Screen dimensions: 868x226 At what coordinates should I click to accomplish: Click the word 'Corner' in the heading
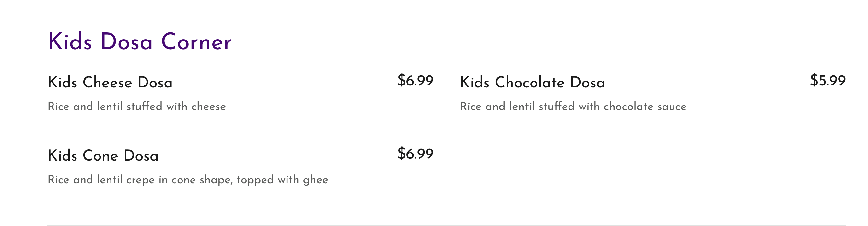pos(196,42)
